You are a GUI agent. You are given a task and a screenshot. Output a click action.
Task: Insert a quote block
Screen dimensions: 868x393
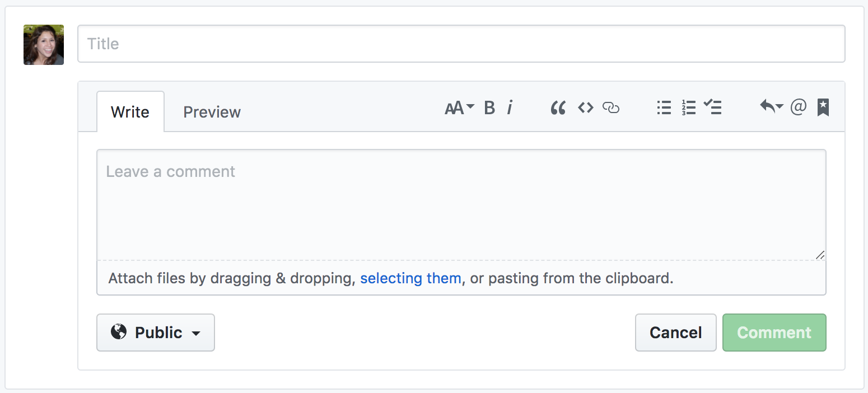558,107
